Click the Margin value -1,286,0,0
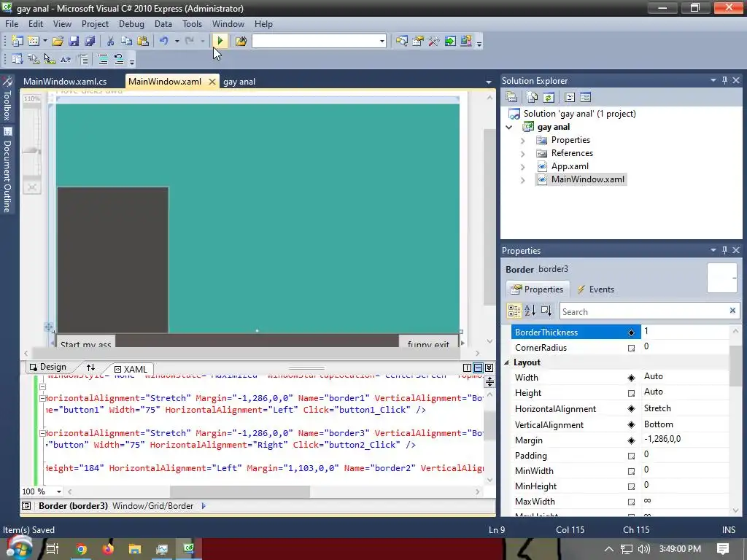 click(x=662, y=439)
